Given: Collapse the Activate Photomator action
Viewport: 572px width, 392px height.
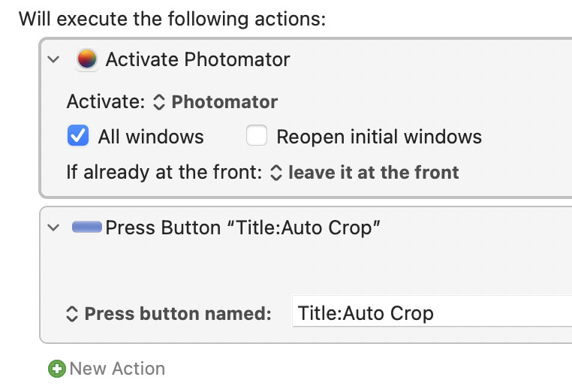Looking at the screenshot, I should click(53, 59).
